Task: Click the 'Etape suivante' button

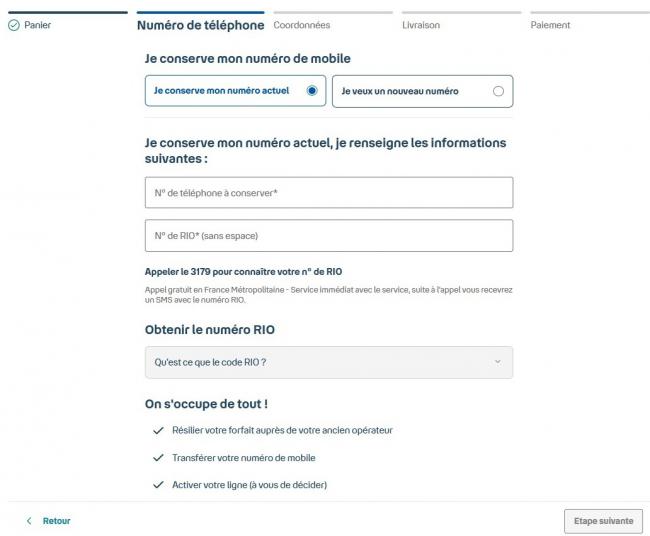Action: point(603,521)
